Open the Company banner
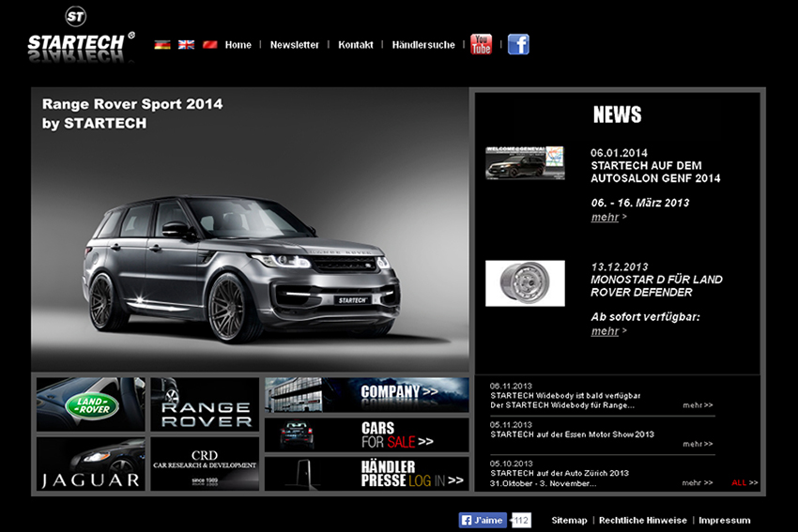This screenshot has height=532, width=798. 366,395
